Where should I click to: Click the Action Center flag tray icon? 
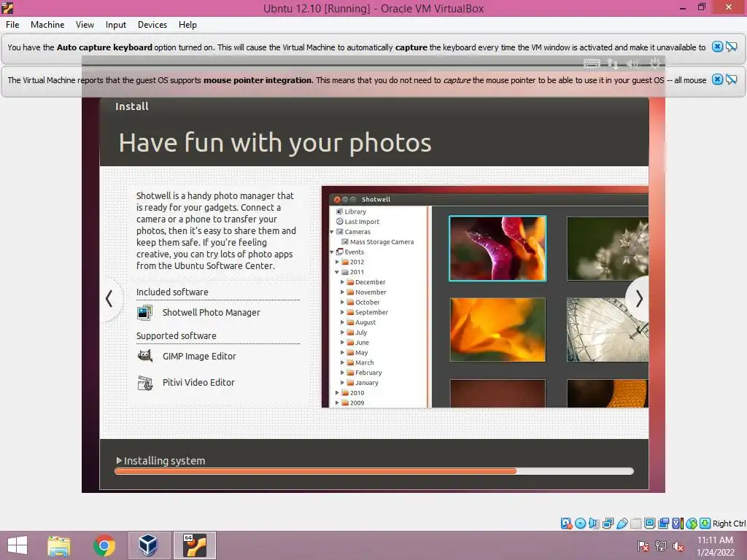(643, 546)
